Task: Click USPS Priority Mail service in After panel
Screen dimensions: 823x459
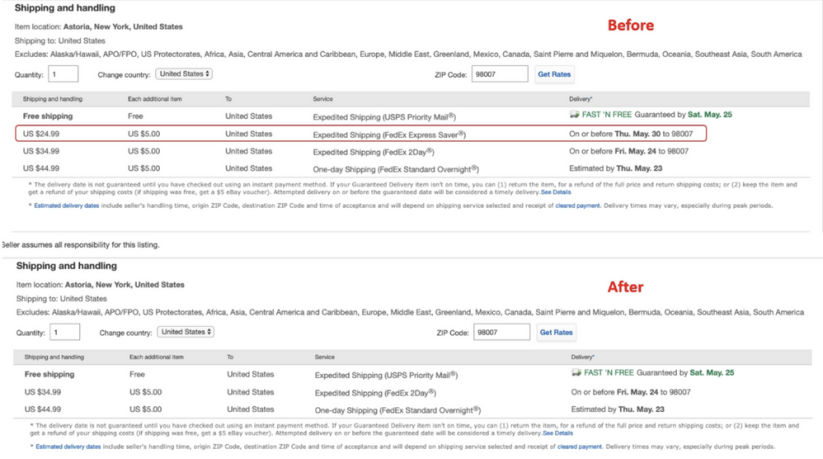Action: click(385, 374)
